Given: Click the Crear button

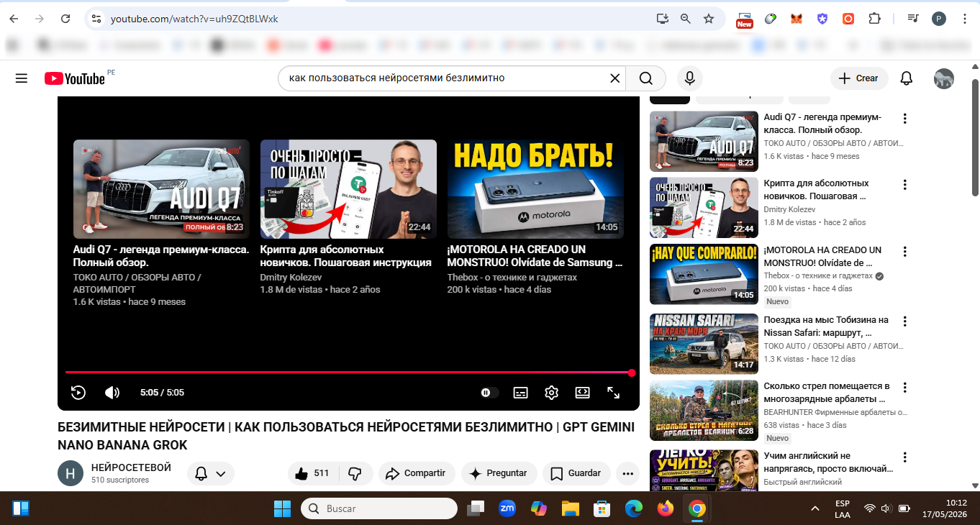Looking at the screenshot, I should click(x=859, y=78).
